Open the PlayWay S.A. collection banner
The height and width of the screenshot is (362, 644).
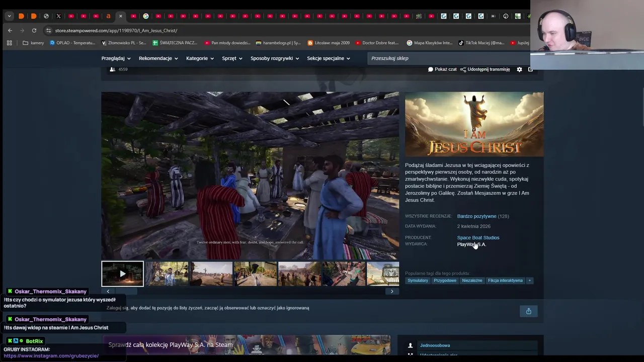point(246,345)
